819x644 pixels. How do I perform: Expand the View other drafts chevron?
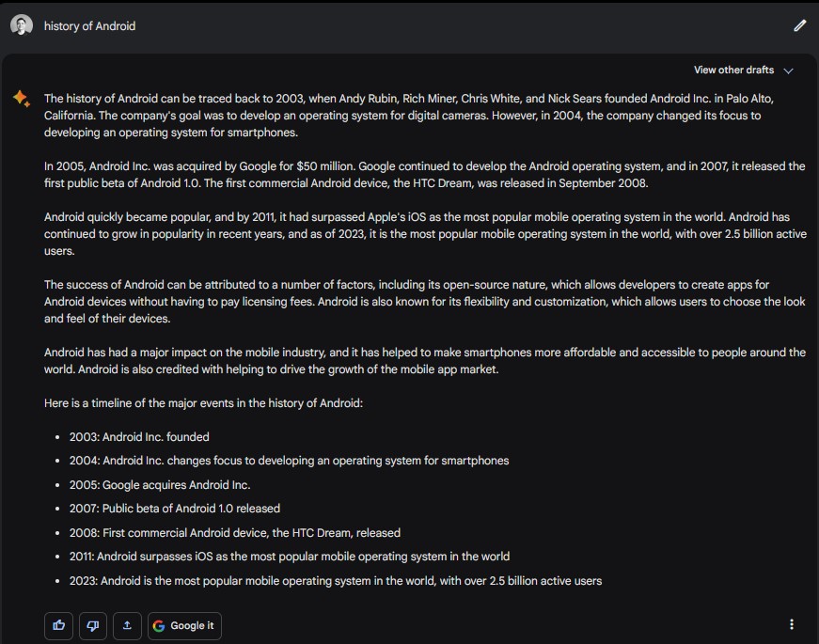(x=789, y=71)
